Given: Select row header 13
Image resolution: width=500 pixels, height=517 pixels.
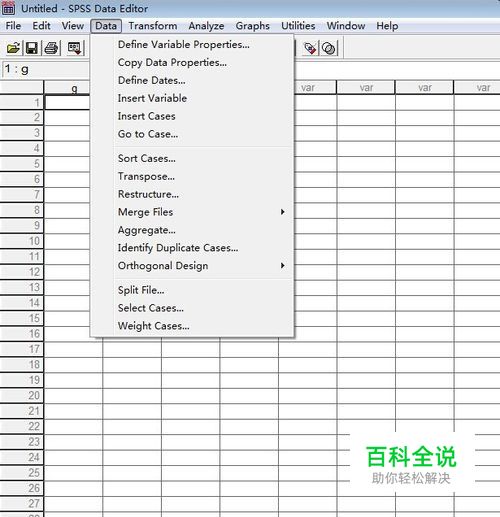Looking at the screenshot, I should pyautogui.click(x=22, y=287).
